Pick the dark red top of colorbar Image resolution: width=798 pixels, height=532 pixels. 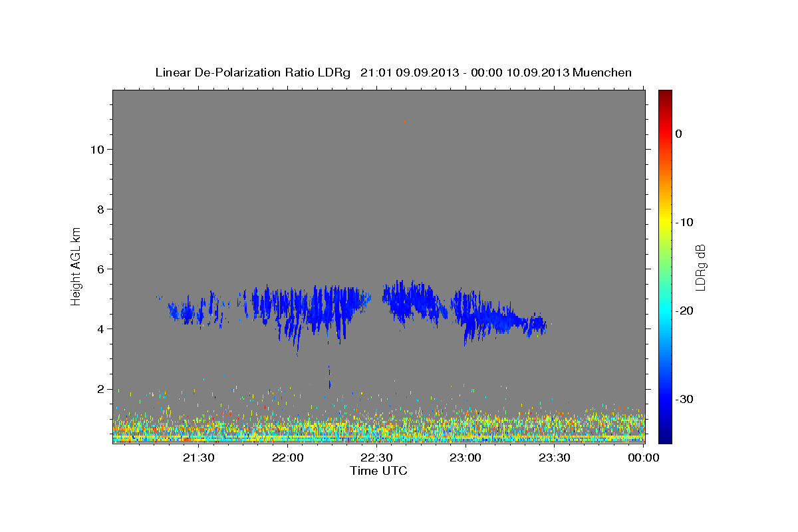click(x=665, y=95)
